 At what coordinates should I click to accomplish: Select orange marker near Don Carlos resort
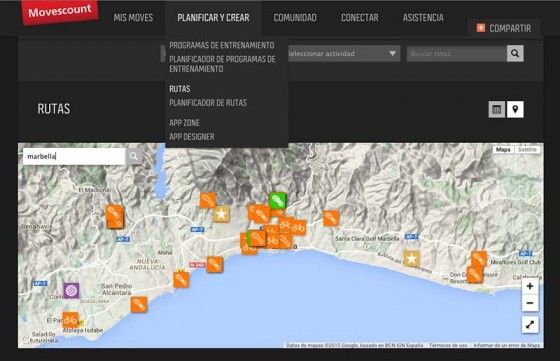click(x=475, y=275)
